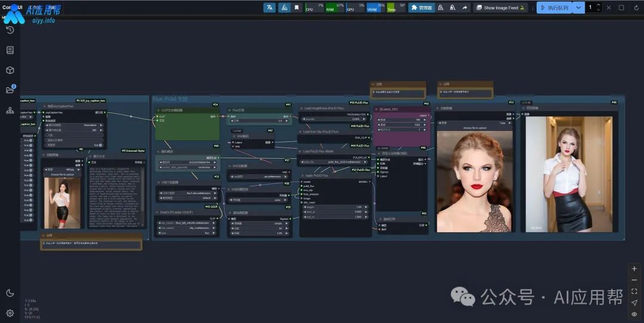Click the Flux_Pulid group title
This screenshot has height=323, width=644.
170,99
